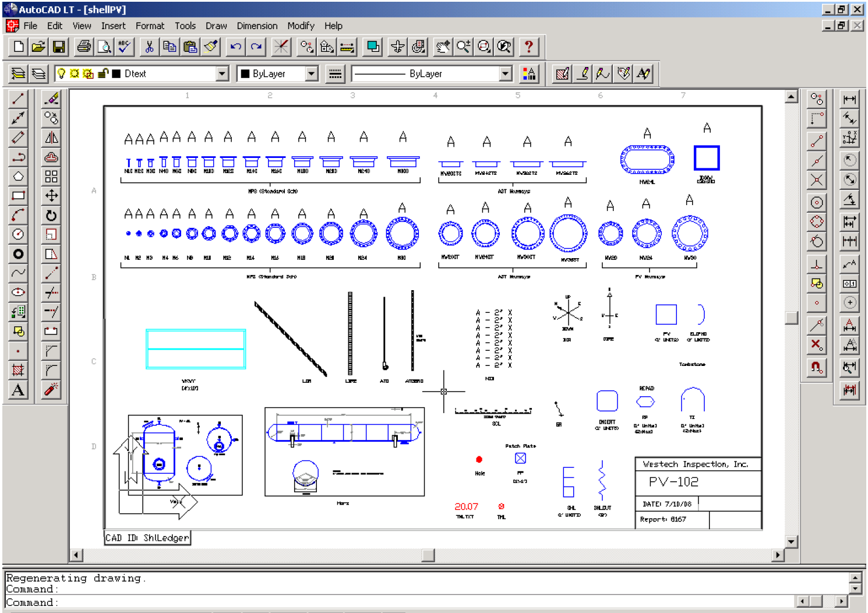Open the layer selection dropdown
Image resolution: width=868 pixels, height=613 pixels.
pos(223,73)
